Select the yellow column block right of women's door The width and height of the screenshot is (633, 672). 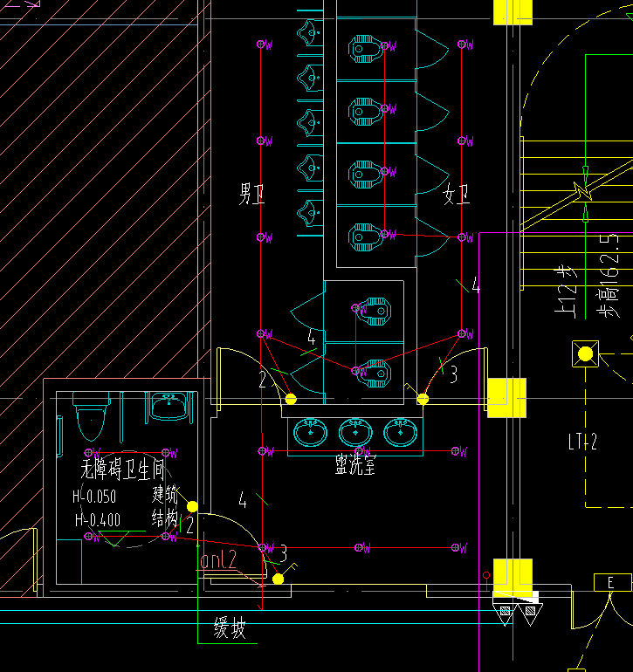(x=507, y=398)
